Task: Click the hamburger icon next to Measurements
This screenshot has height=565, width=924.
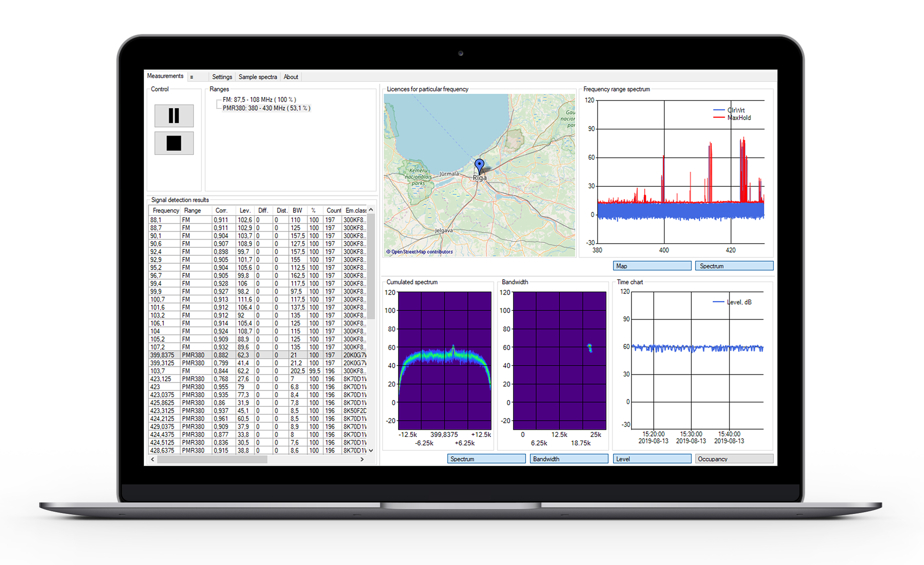Action: (x=191, y=77)
